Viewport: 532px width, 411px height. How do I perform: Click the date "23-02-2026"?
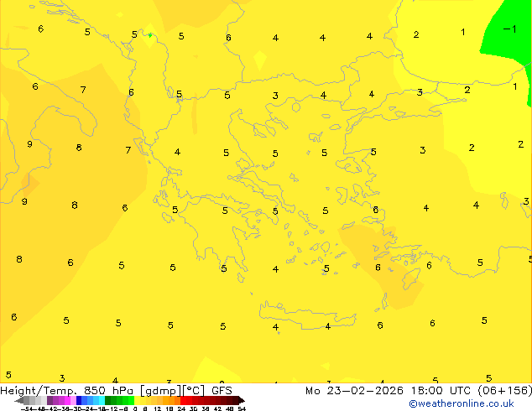(365, 391)
